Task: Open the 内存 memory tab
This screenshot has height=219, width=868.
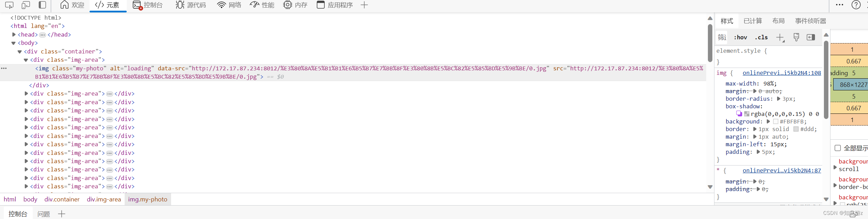Action: coord(295,5)
